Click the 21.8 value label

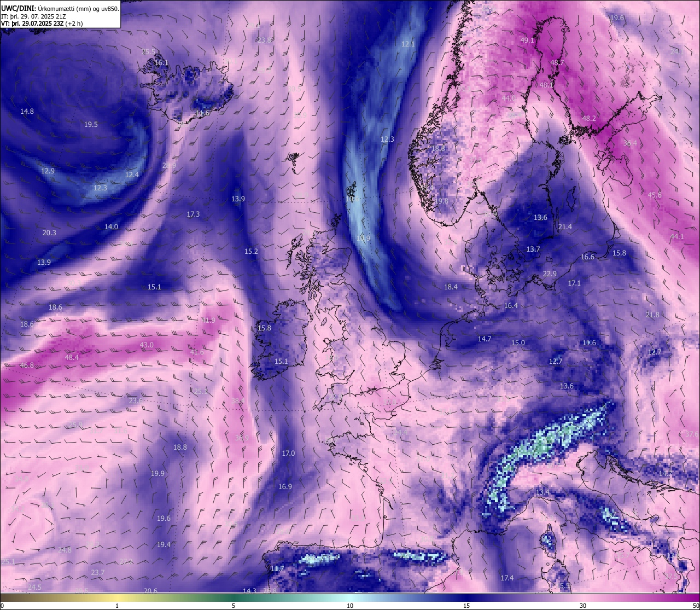(x=652, y=315)
